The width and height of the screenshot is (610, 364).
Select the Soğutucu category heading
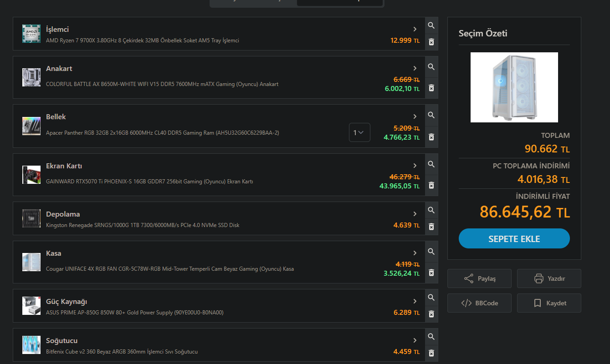[x=62, y=340]
